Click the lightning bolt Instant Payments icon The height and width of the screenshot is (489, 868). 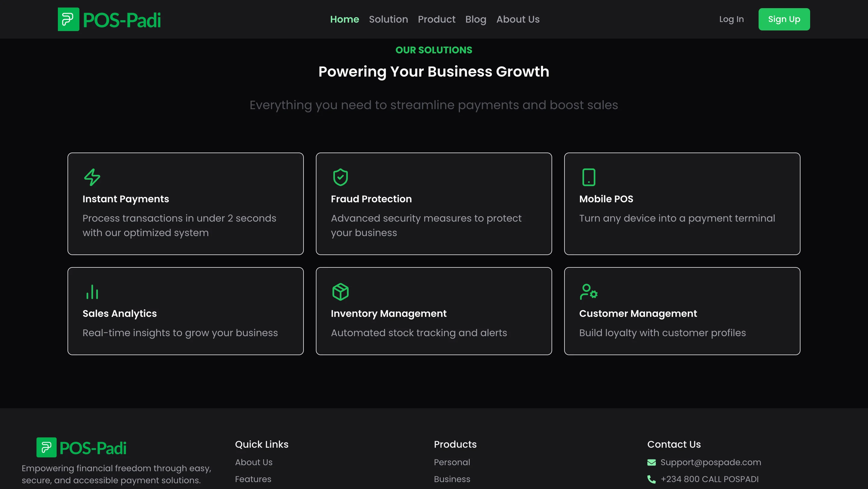tap(92, 177)
